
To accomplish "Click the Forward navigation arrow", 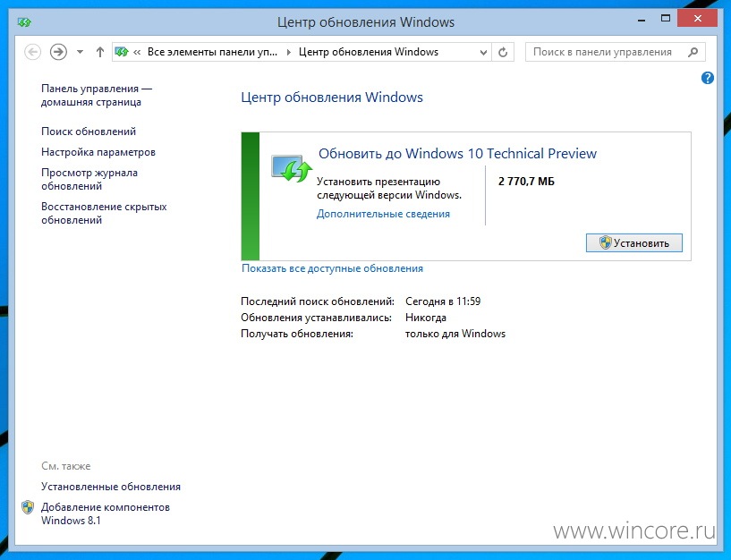I will coord(58,52).
